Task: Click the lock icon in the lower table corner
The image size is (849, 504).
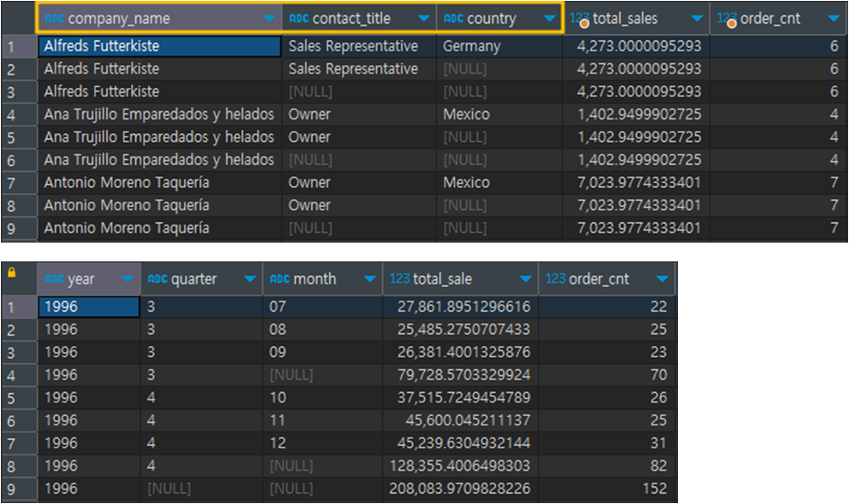Action: coord(12,273)
